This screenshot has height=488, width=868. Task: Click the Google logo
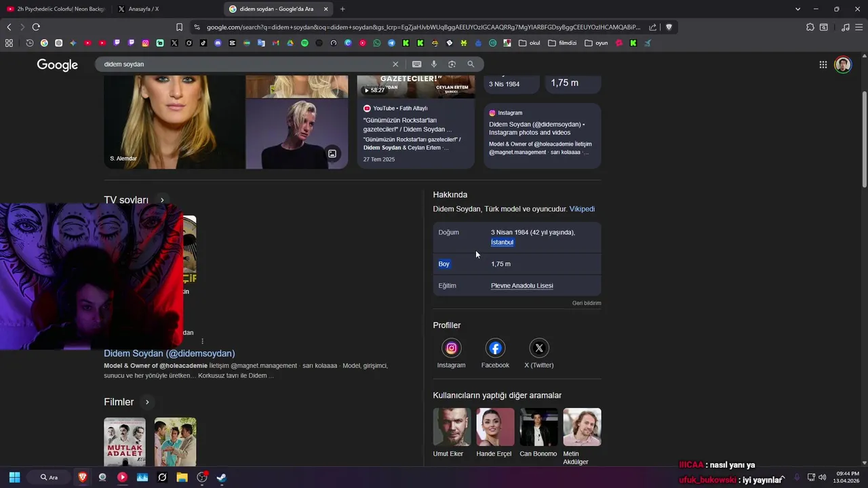[x=58, y=64]
